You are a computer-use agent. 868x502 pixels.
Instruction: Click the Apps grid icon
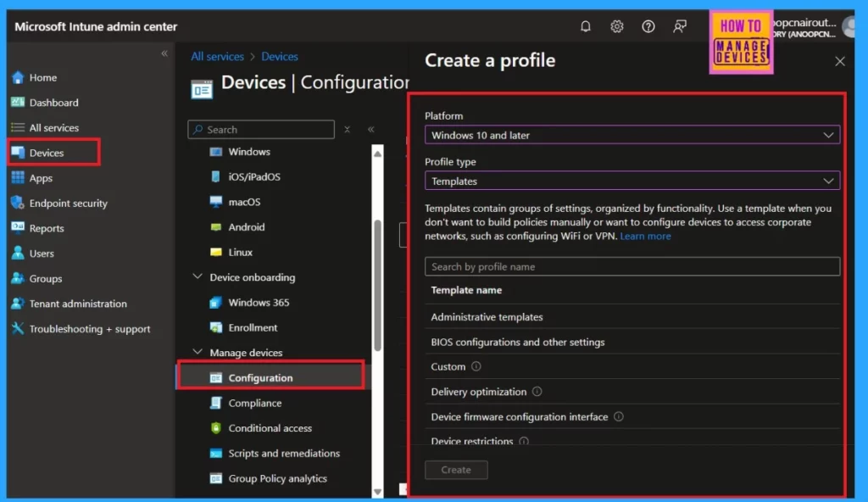pos(18,178)
